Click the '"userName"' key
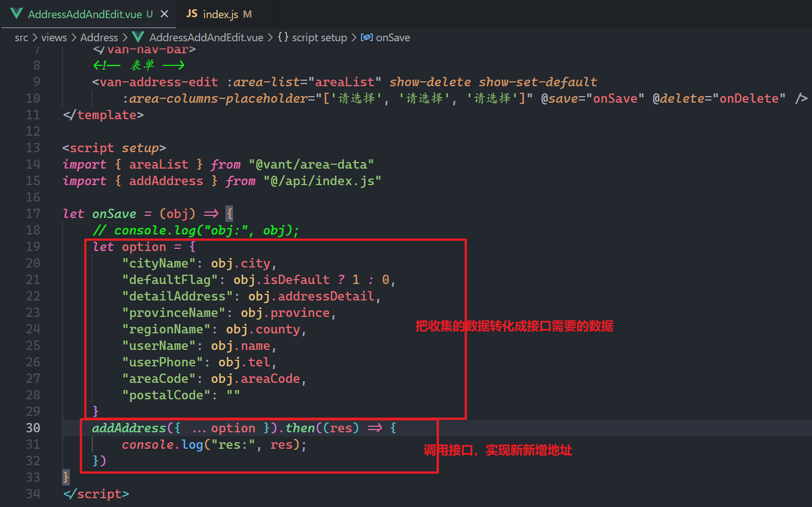This screenshot has width=812, height=507. tap(159, 346)
